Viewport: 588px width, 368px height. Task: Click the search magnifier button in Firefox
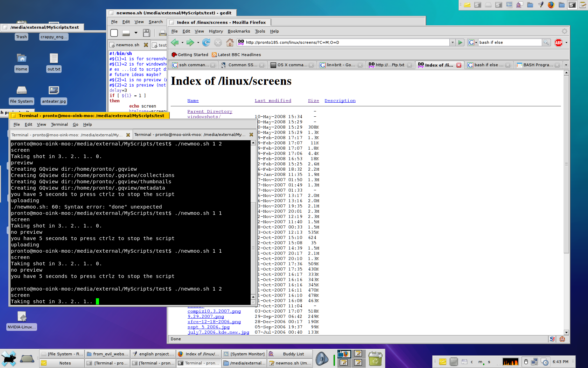pos(546,42)
